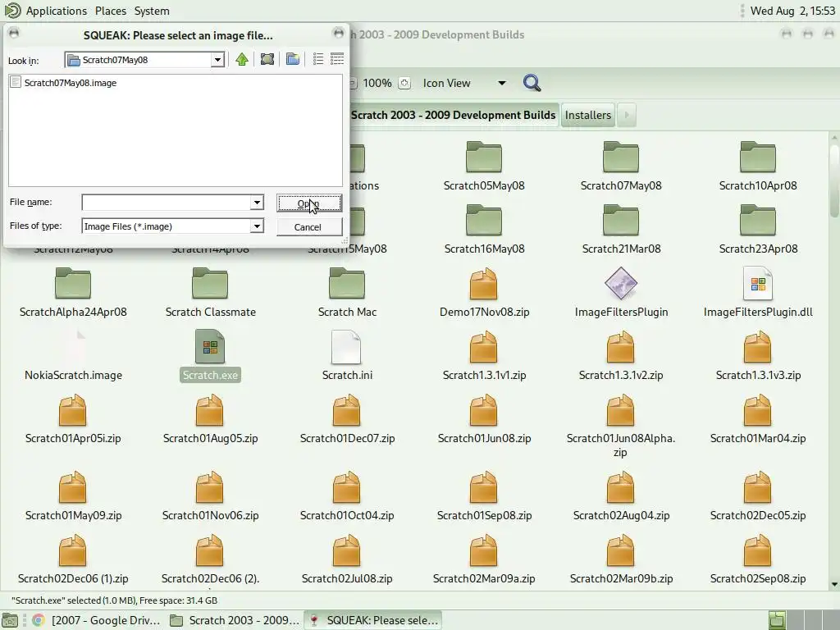Select the Scratch Mac folder

[347, 293]
